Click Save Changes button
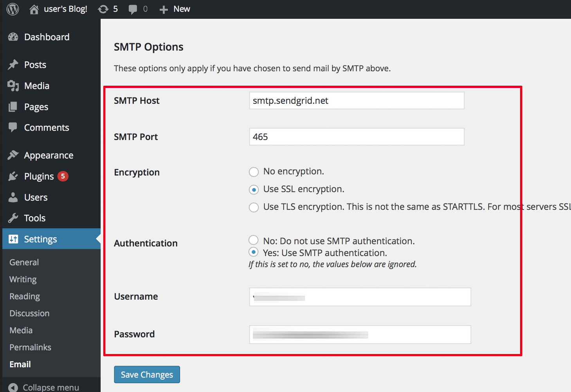The image size is (571, 392). [x=147, y=374]
